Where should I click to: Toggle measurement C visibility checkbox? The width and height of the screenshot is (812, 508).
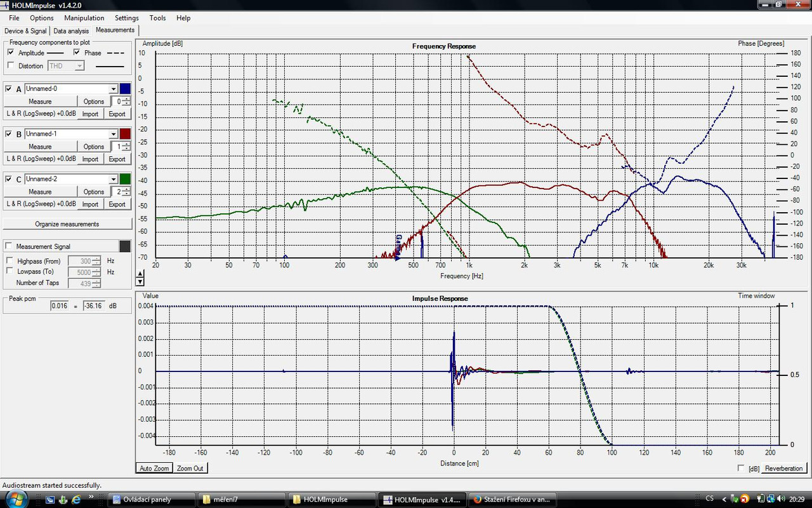8,179
